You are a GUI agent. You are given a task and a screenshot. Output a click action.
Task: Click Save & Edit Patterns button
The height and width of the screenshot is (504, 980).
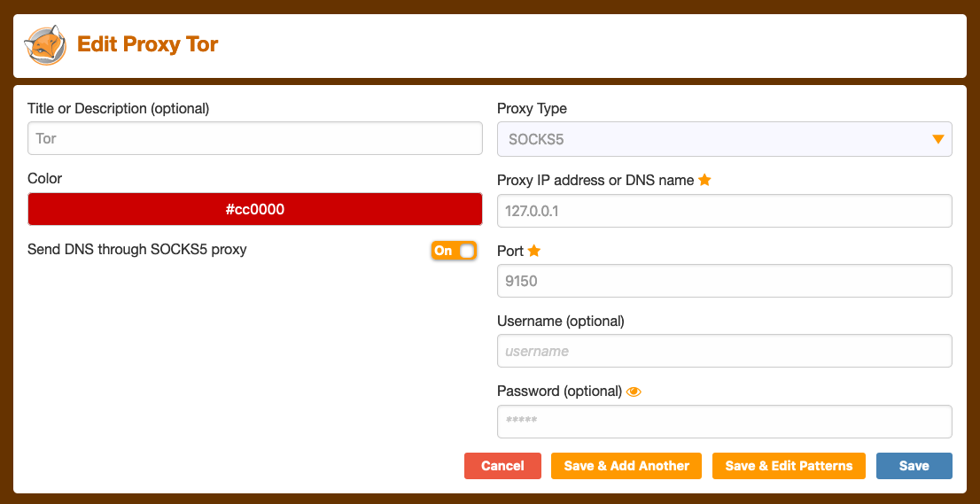pyautogui.click(x=789, y=466)
